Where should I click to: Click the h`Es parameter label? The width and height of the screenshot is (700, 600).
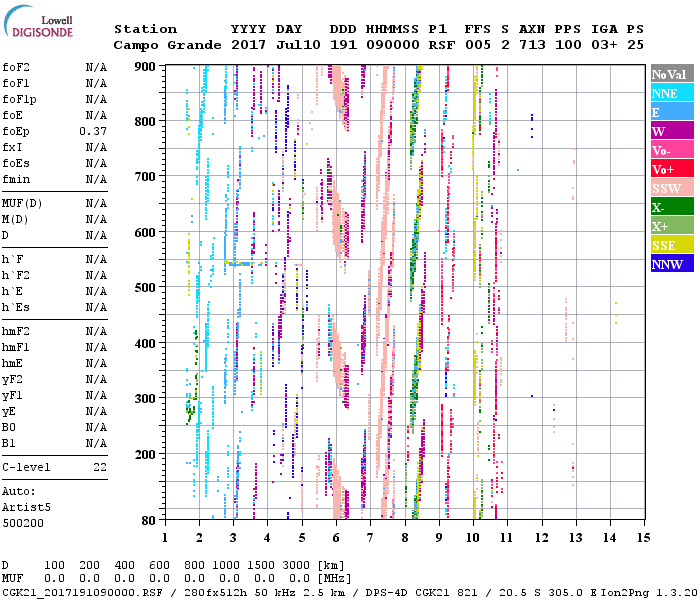16,308
